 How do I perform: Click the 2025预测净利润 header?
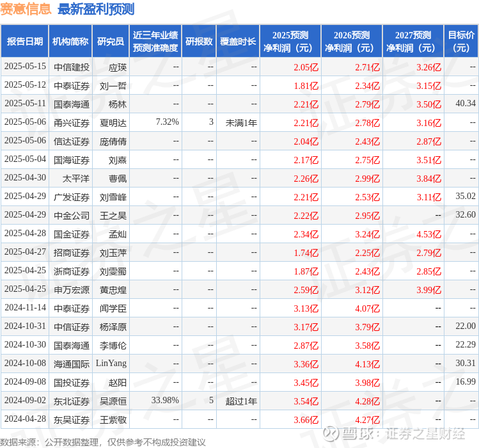point(290,42)
